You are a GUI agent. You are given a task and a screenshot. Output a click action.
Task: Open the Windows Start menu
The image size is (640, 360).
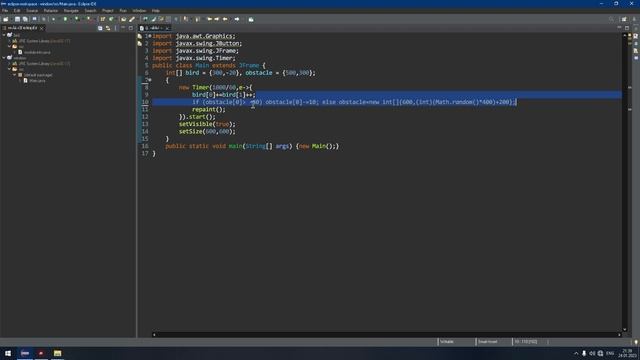[8, 353]
